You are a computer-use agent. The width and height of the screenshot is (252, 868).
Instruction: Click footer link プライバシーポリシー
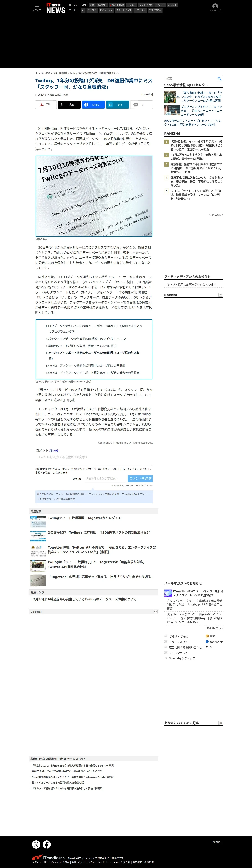coord(100,862)
